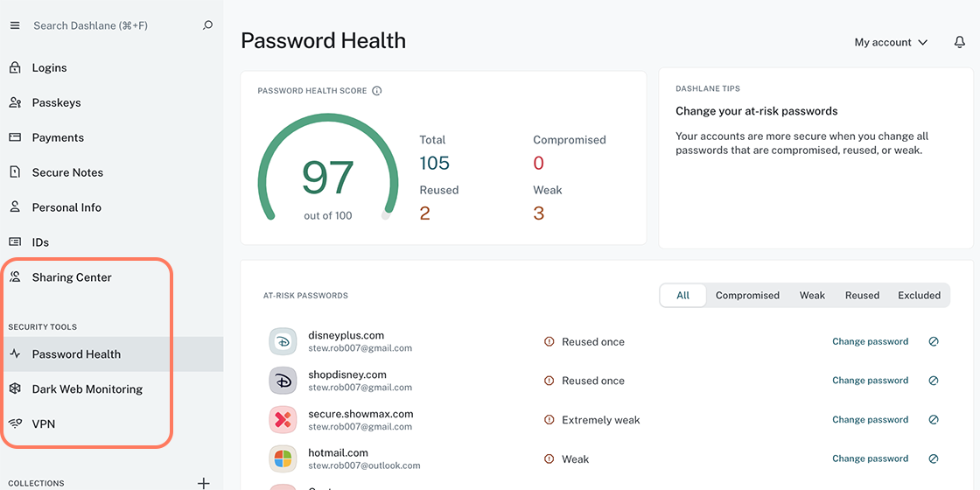
Task: Click the Personal Info icon in the sidebar
Action: click(15, 206)
